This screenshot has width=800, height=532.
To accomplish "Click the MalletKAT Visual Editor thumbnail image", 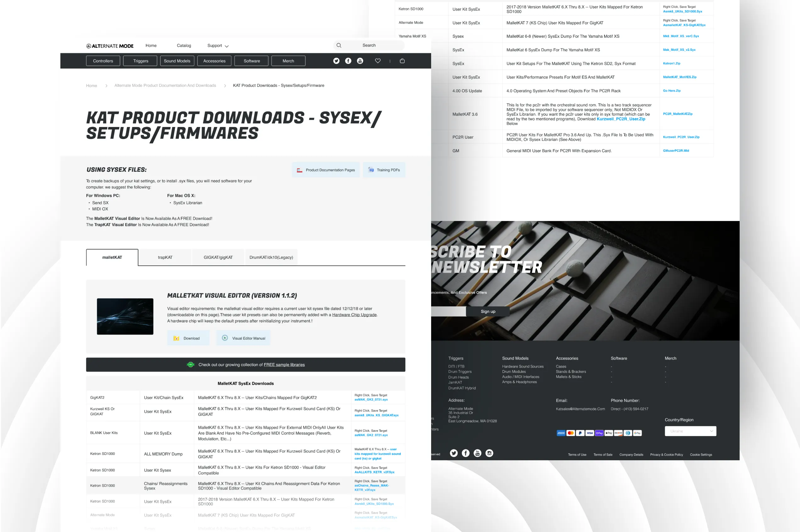I will 125,316.
